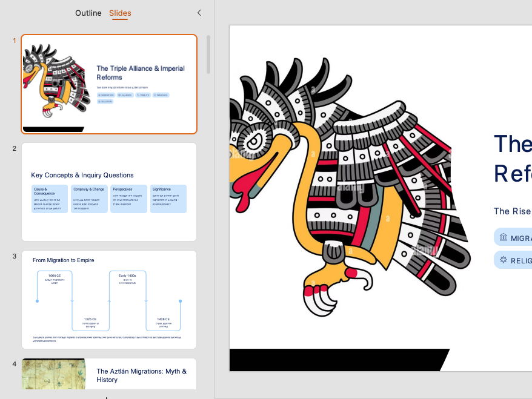Click the Aztlán map image on slide 4
The image size is (532, 399).
[53, 374]
